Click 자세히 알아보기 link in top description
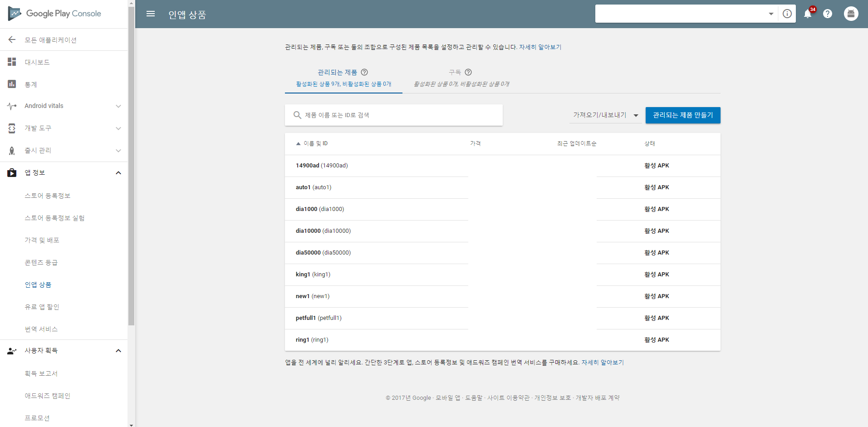The image size is (868, 427). pyautogui.click(x=540, y=47)
